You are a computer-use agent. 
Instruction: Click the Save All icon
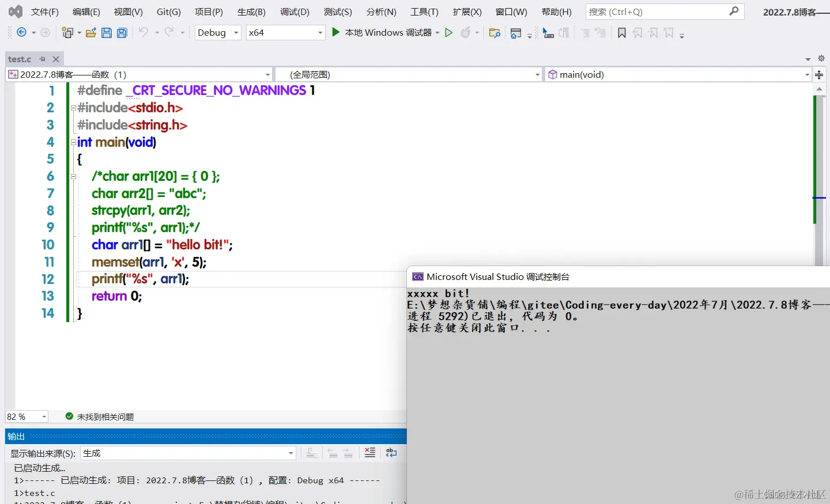point(122,33)
